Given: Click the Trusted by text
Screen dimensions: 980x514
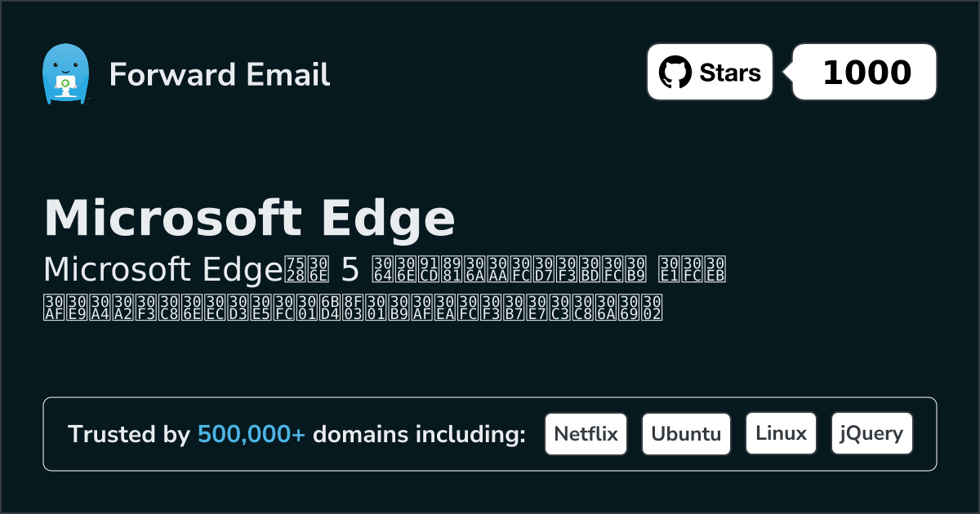Looking at the screenshot, I should (128, 434).
